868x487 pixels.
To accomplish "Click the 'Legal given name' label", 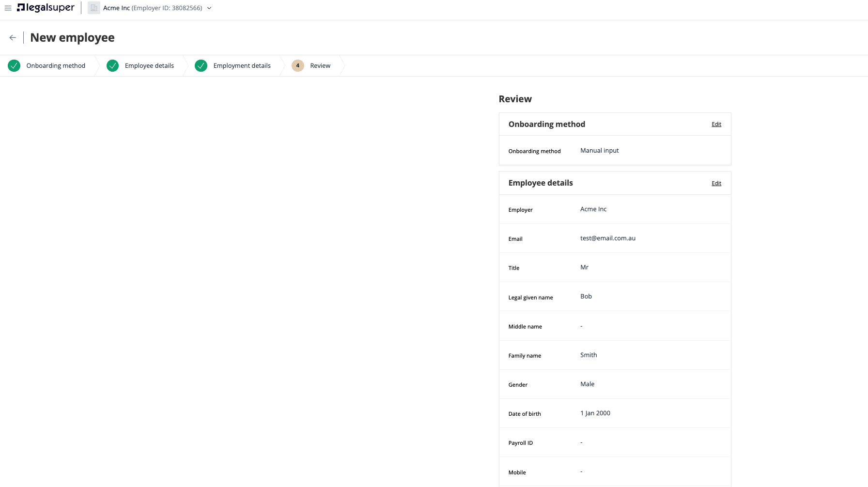I will click(x=530, y=298).
